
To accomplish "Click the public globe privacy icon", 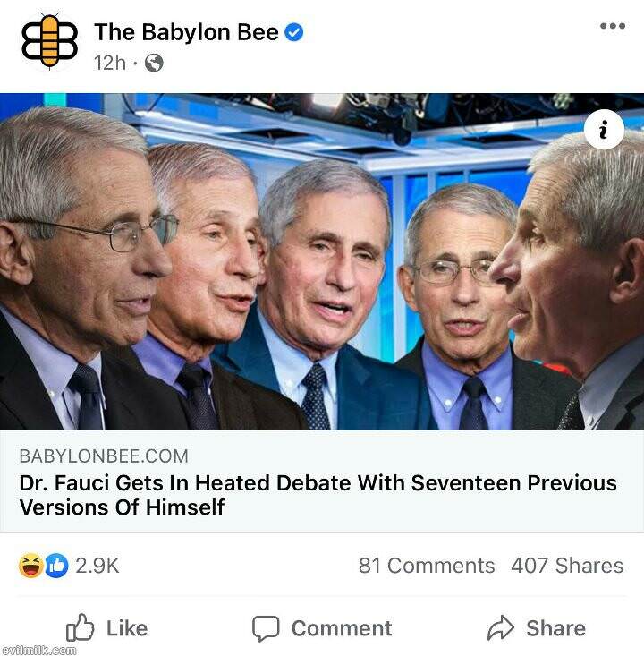I will click(154, 64).
